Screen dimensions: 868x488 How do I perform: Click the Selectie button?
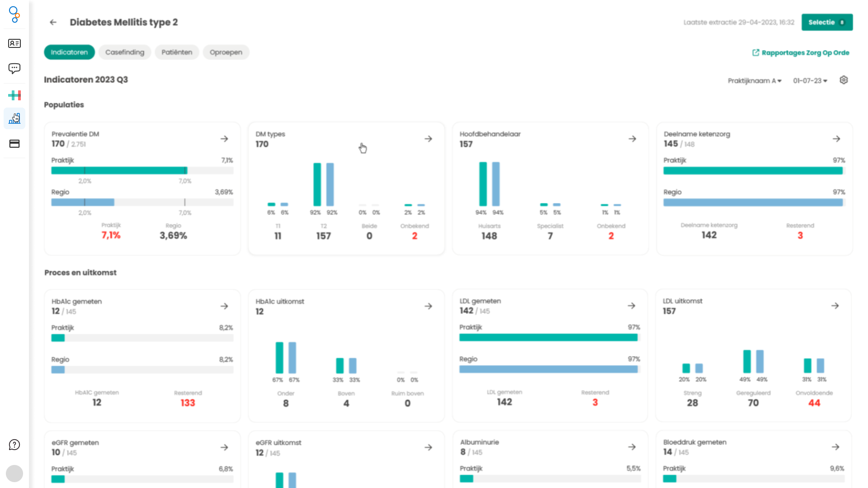826,22
